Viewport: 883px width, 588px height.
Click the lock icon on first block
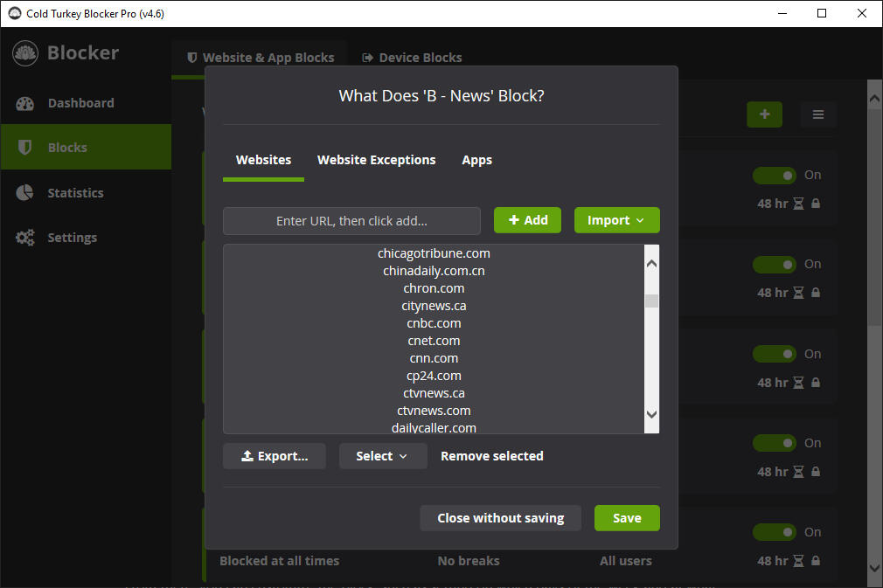[816, 204]
